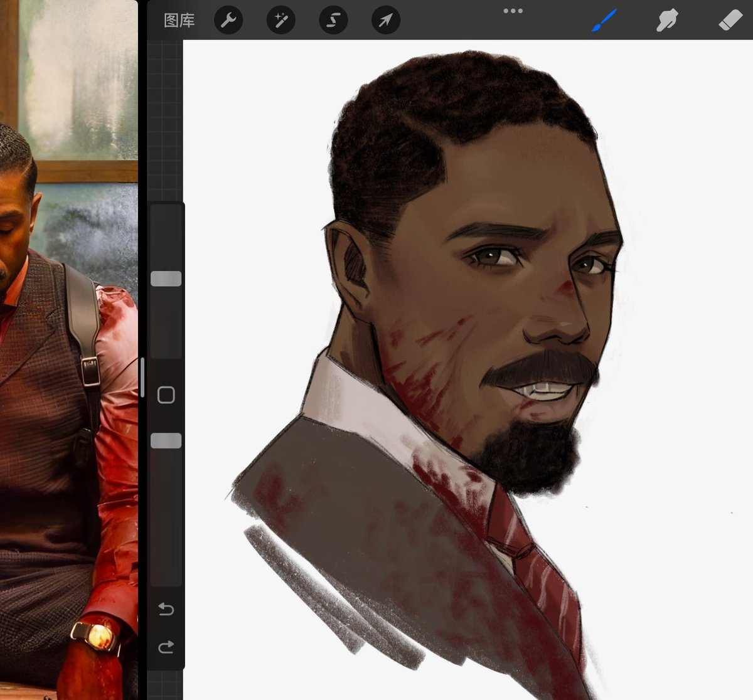Click the brush opacity slider handle
This screenshot has width=753, height=700.
point(166,441)
